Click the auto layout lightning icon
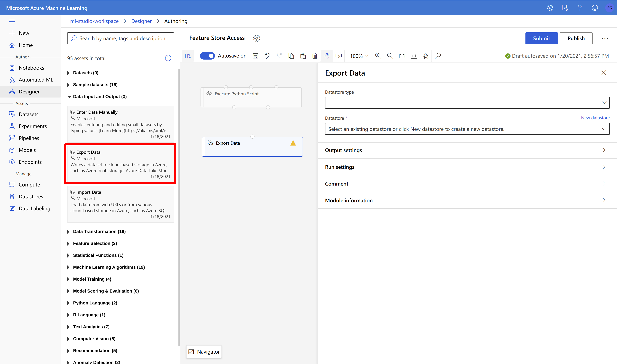 pyautogui.click(x=426, y=56)
